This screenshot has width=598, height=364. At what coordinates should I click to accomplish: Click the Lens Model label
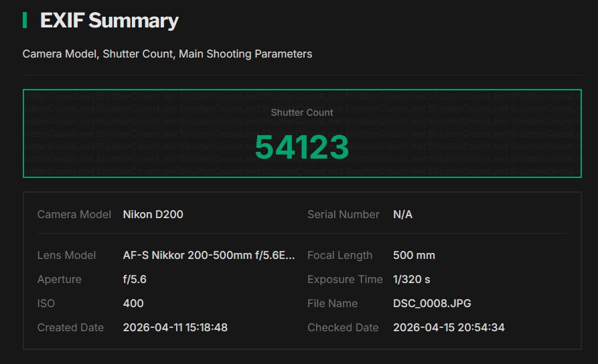[67, 255]
